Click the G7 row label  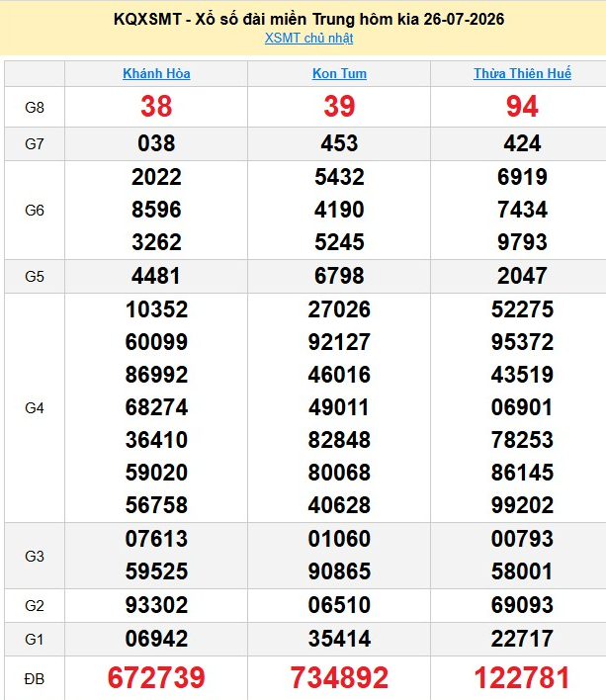[x=35, y=143]
